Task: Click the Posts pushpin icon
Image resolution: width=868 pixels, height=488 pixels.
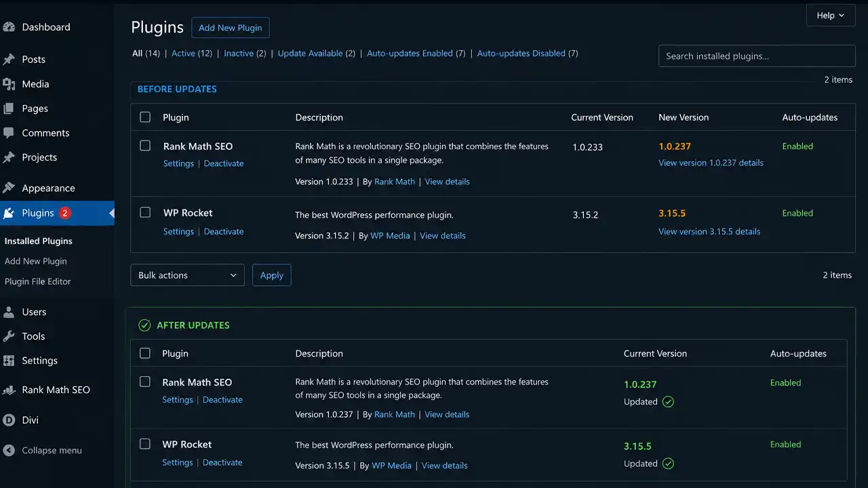Action: click(x=9, y=60)
